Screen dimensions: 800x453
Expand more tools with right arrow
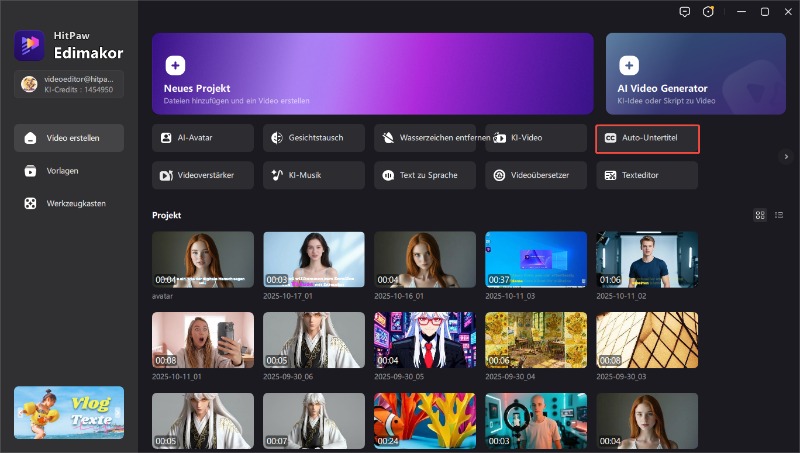(x=786, y=156)
